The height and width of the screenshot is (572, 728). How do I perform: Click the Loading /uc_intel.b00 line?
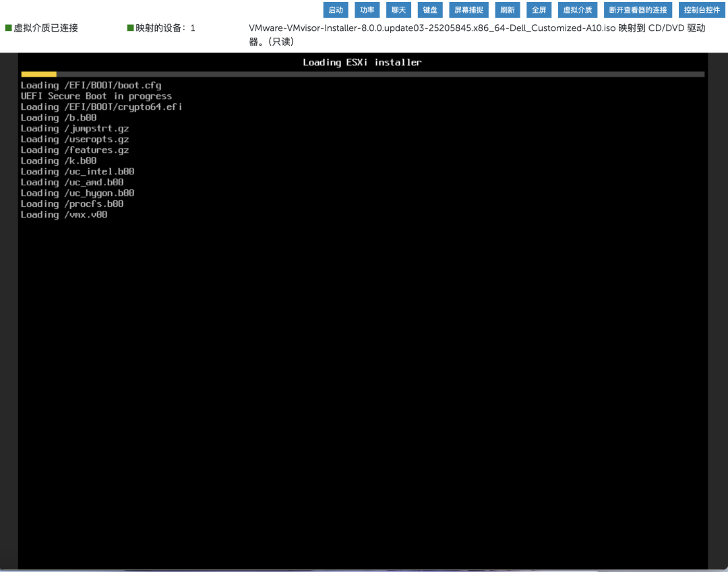tap(78, 171)
